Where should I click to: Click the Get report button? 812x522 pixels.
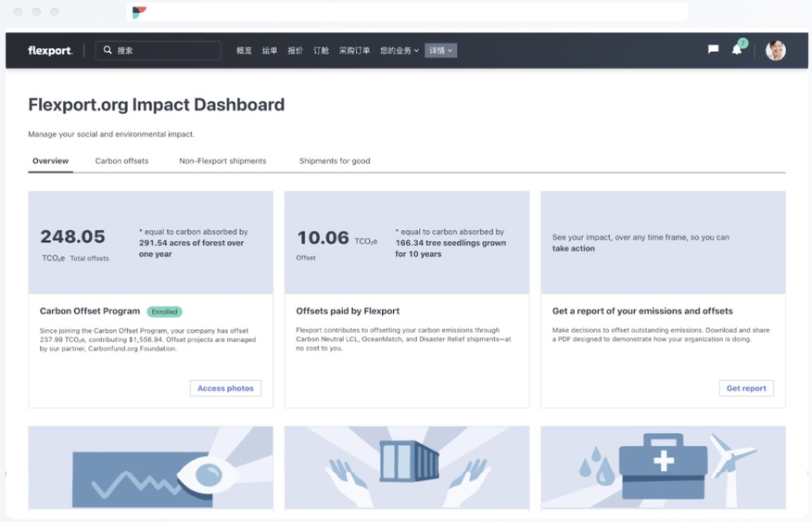(x=746, y=388)
